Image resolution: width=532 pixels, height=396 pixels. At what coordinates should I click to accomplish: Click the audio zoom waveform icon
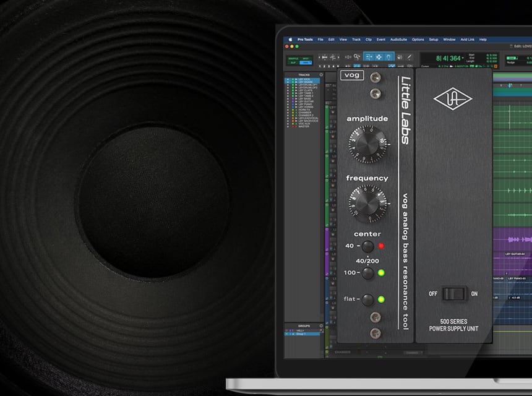pyautogui.click(x=325, y=57)
